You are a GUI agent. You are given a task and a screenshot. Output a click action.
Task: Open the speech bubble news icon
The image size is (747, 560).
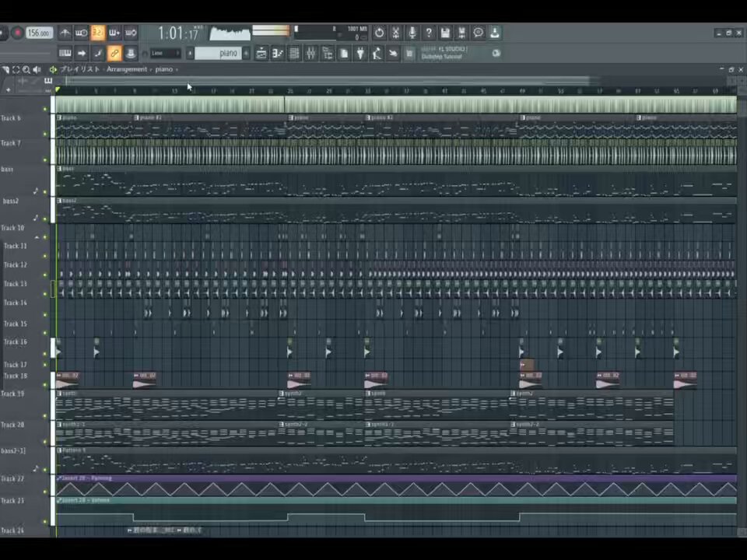click(478, 33)
